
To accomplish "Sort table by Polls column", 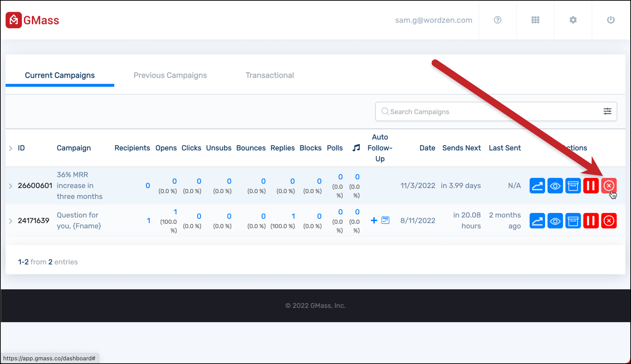I will (335, 148).
